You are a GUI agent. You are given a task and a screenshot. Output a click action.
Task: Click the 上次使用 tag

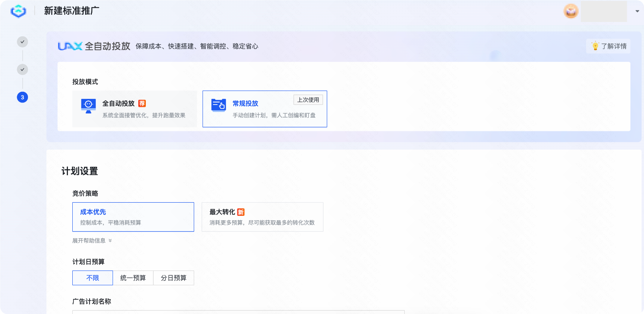308,100
